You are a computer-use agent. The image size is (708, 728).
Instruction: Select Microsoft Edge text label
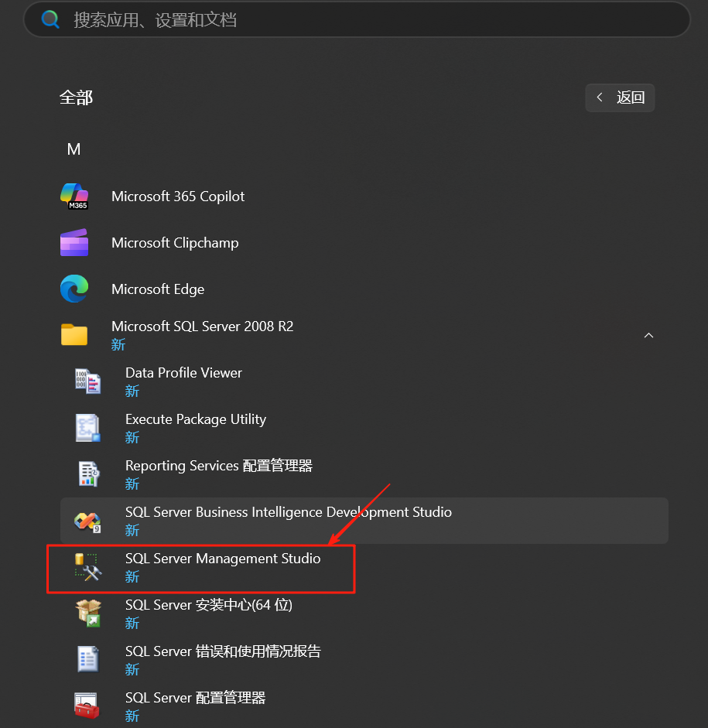tap(158, 289)
